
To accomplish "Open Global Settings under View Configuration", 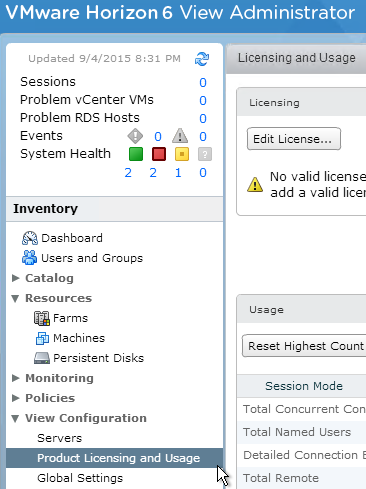I will coord(80,478).
